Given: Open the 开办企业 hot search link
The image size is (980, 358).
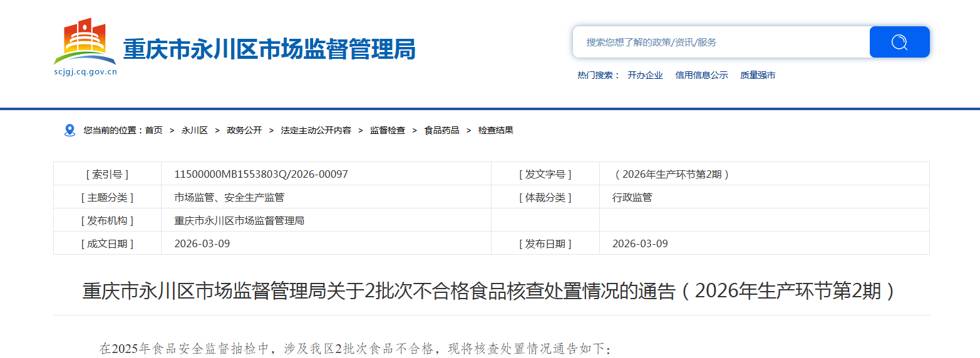Looking at the screenshot, I should pos(645,75).
